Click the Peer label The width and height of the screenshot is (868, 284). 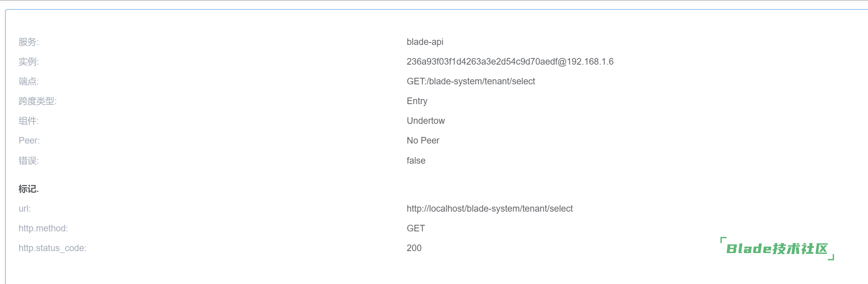[x=29, y=140]
